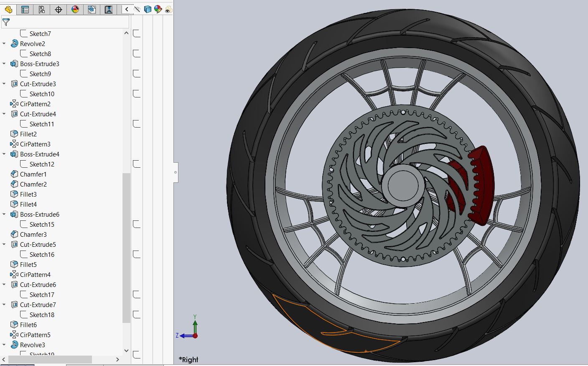Click the DimXpertManager target icon
Viewport: 588px width, 366px height.
[58, 9]
